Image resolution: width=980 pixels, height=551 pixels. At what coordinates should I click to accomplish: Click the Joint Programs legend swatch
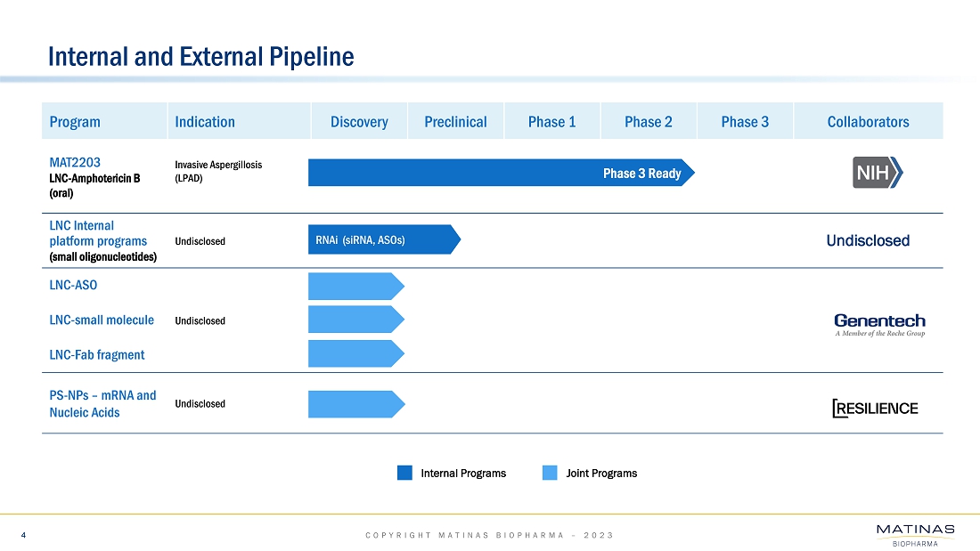point(550,474)
